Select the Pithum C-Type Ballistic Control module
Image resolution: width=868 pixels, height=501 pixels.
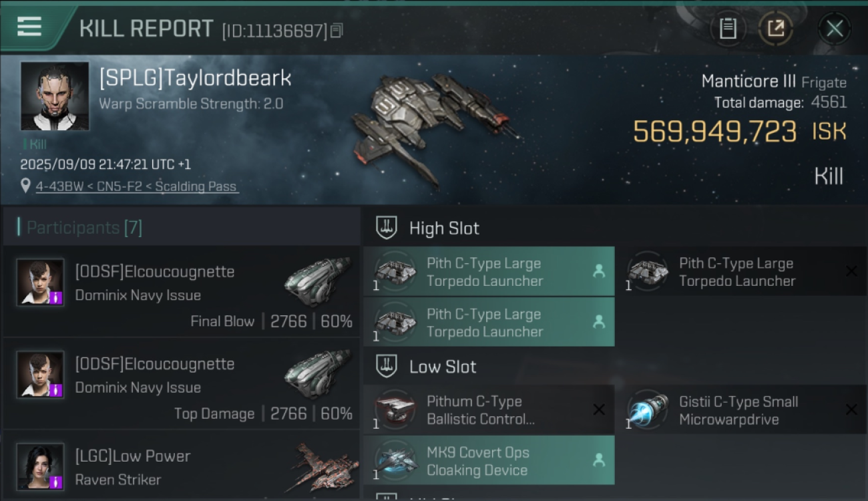pyautogui.click(x=489, y=410)
